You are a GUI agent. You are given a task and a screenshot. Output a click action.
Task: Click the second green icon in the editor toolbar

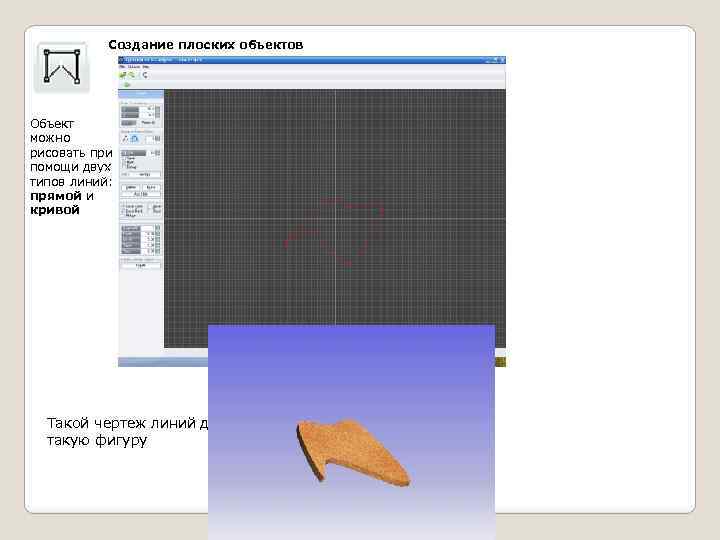(x=131, y=75)
